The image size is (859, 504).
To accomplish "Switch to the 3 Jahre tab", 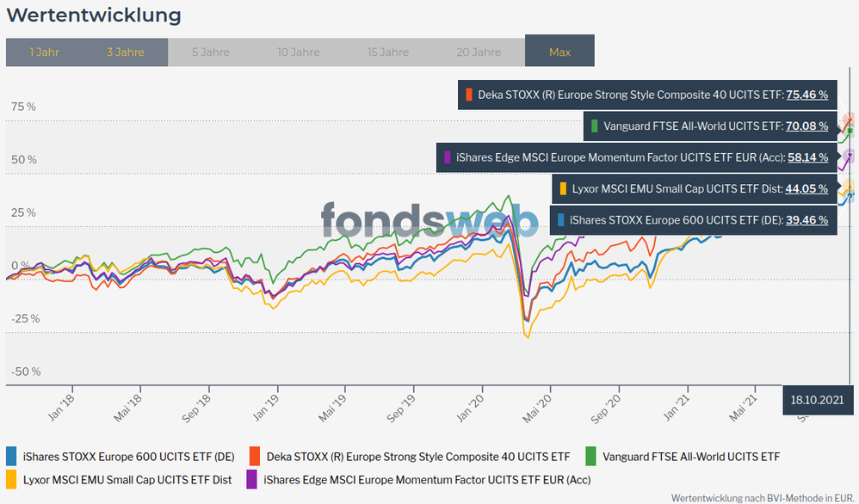I will click(126, 52).
